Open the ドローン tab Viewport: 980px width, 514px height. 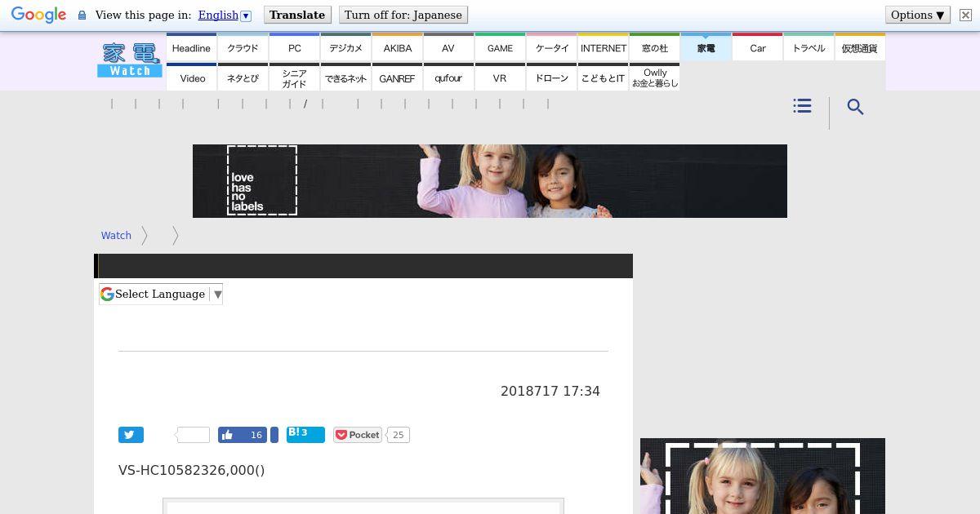551,78
